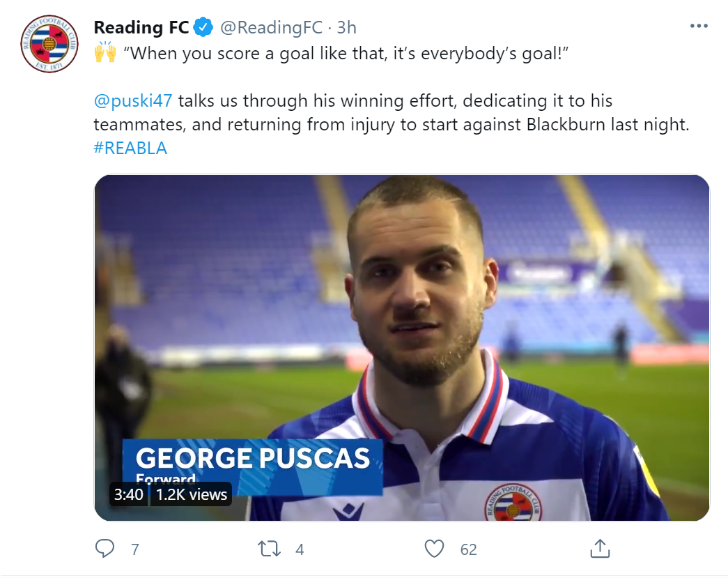728x578 pixels.
Task: Click the 3:40 video duration label
Action: [128, 494]
